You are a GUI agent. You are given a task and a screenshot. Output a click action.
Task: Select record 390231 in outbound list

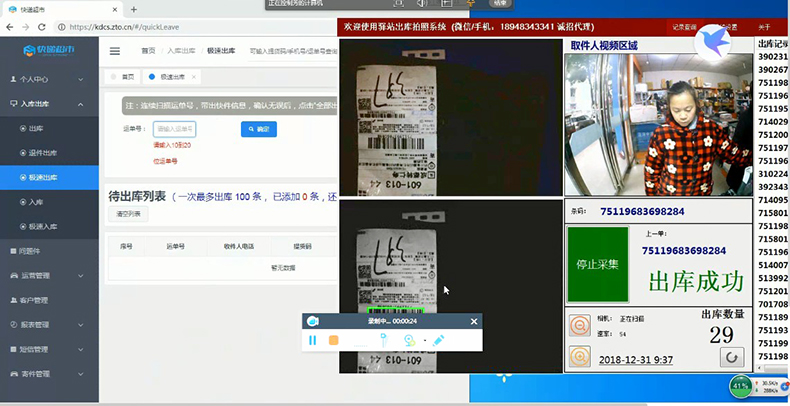pyautogui.click(x=773, y=57)
